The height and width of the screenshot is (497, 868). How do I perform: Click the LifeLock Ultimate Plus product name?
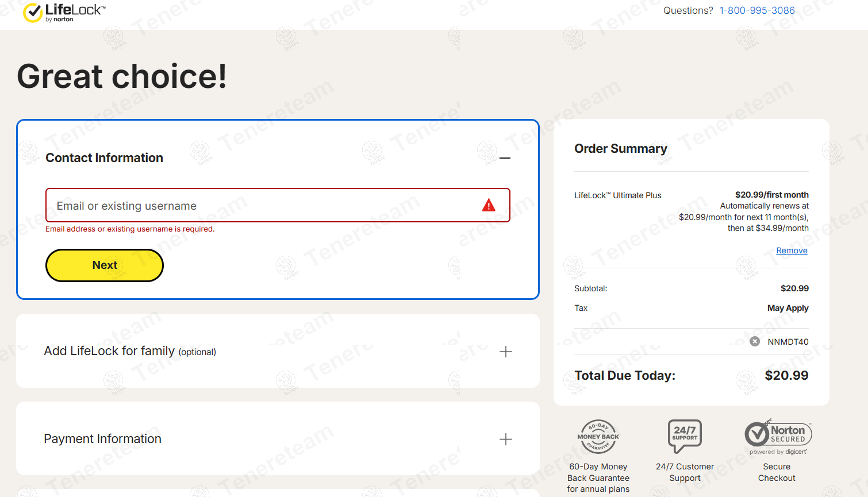tap(618, 195)
